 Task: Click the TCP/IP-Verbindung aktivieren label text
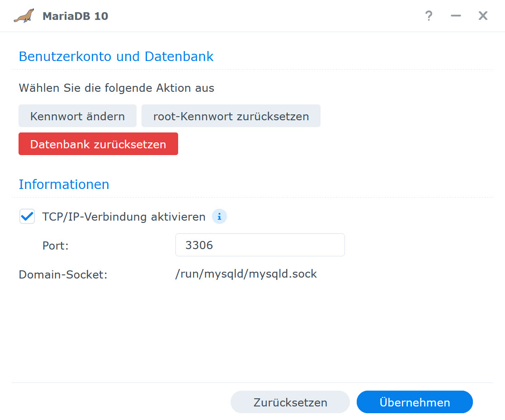pos(124,217)
